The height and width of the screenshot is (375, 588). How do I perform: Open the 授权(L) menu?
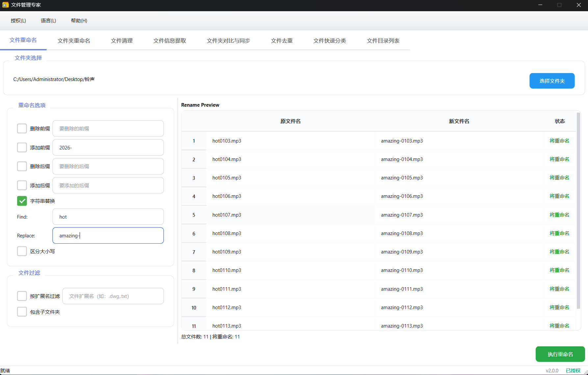coord(18,21)
